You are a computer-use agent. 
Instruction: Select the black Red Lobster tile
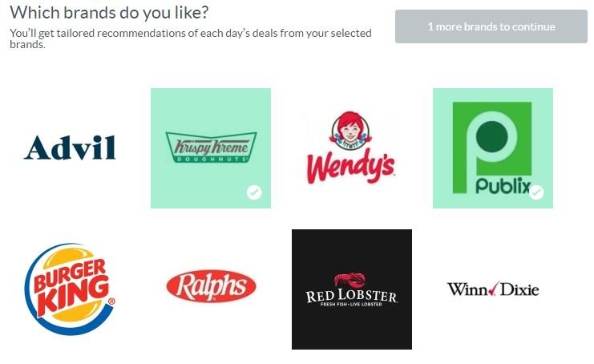click(352, 289)
